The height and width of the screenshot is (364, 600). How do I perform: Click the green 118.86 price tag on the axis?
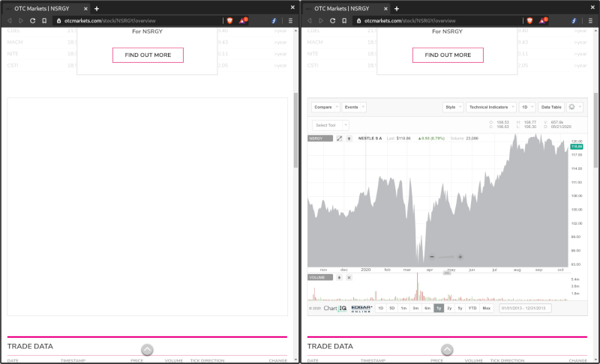(x=577, y=147)
